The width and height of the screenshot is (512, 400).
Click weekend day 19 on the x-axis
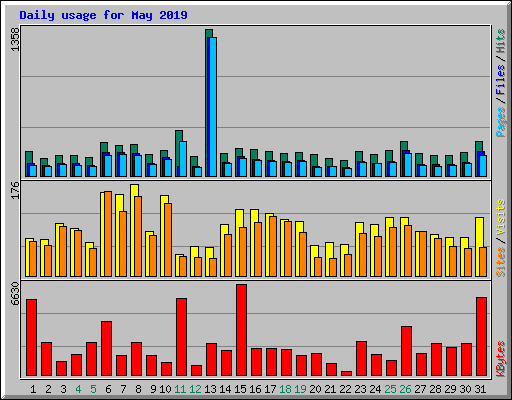[300, 389]
